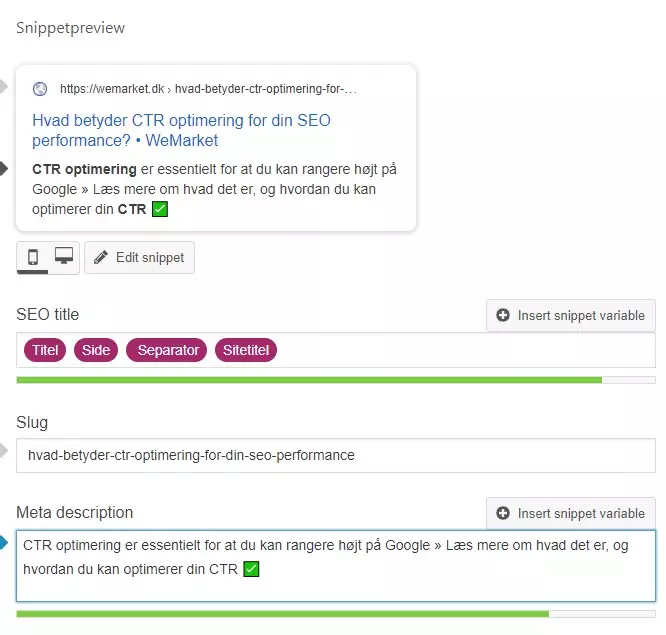Select the Side variable tag

tap(96, 350)
